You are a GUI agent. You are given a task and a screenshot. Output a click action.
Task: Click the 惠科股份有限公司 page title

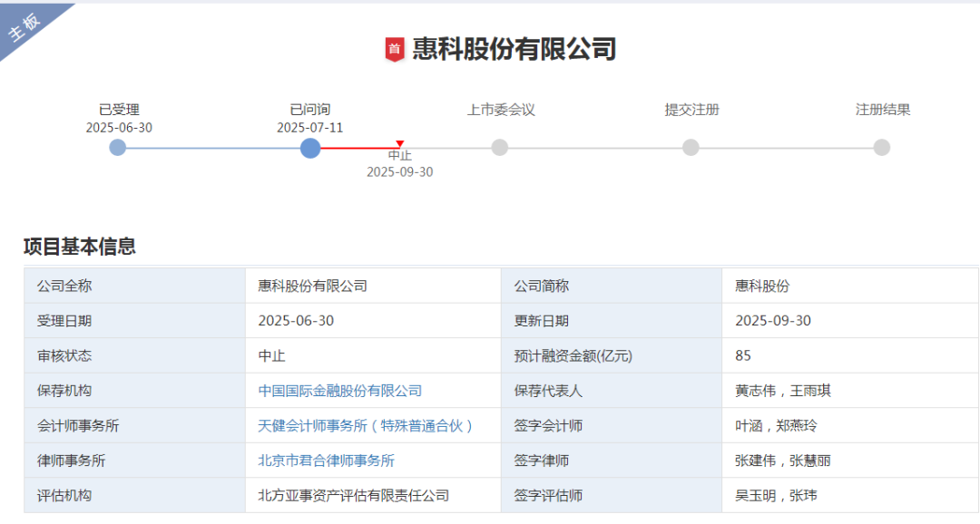pyautogui.click(x=514, y=49)
